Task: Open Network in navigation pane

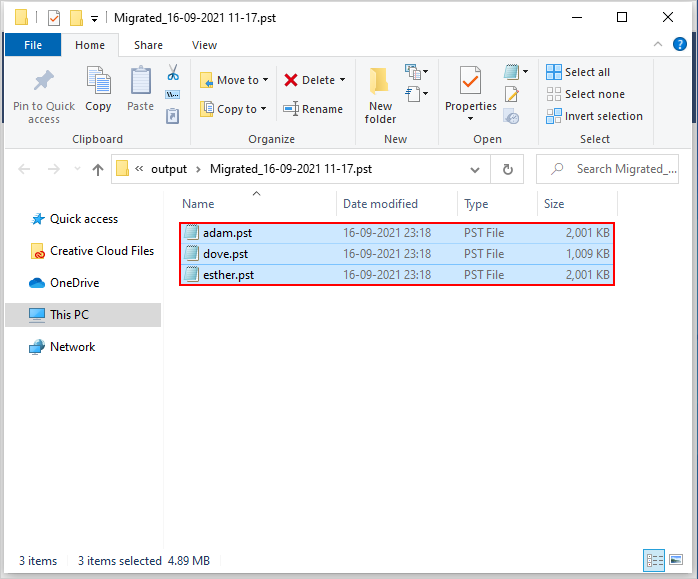Action: (62, 347)
